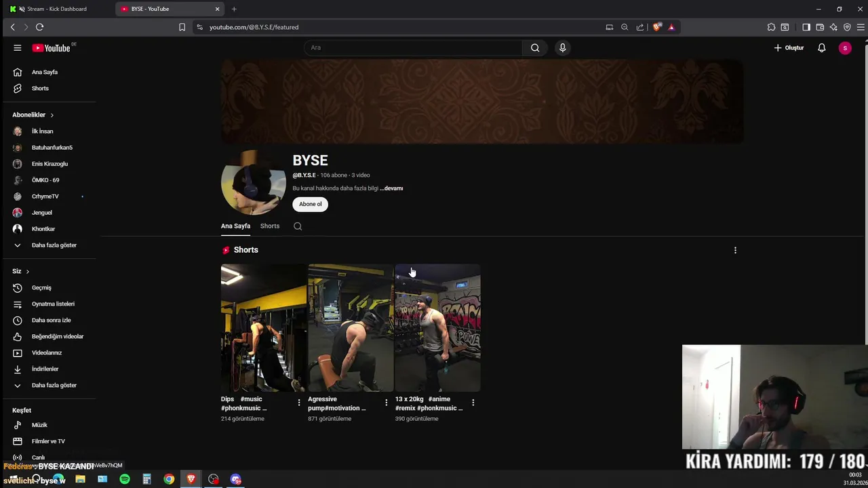Click the Oluştur create button
The image size is (868, 488).
click(789, 48)
